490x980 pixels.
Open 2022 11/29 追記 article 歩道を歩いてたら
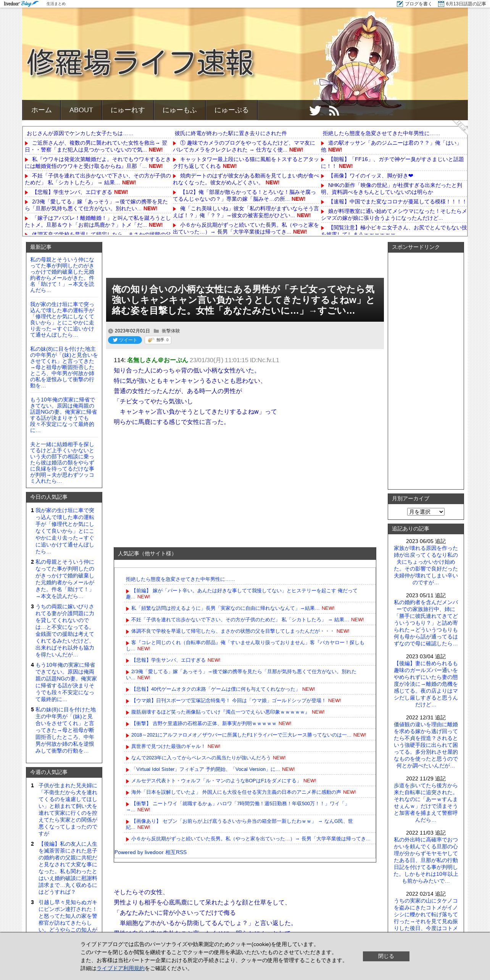tap(426, 803)
